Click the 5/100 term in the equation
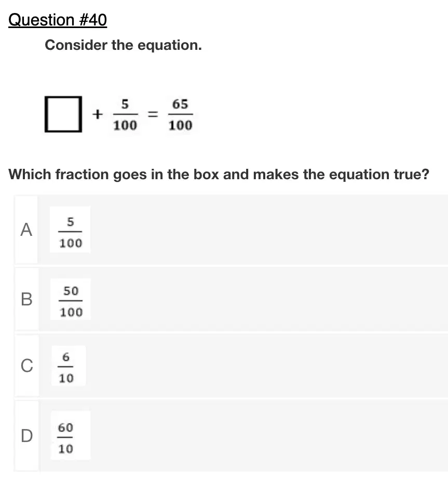 125,114
